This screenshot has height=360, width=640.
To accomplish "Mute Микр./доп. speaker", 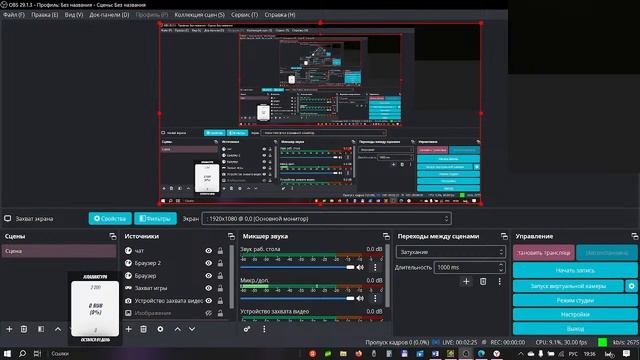I will 360,298.
